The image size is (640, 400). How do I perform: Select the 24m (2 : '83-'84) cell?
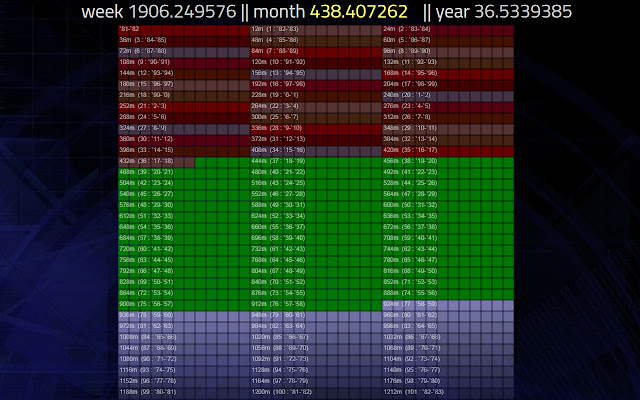click(x=448, y=29)
